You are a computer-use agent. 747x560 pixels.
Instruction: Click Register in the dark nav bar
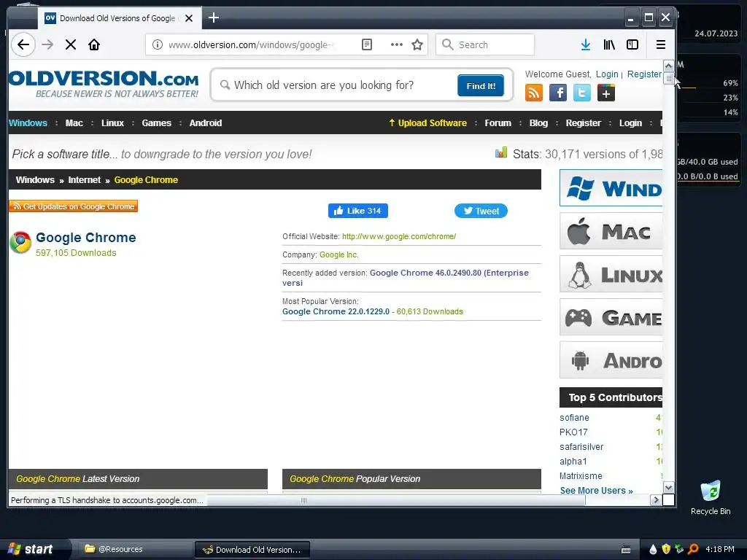tap(583, 122)
